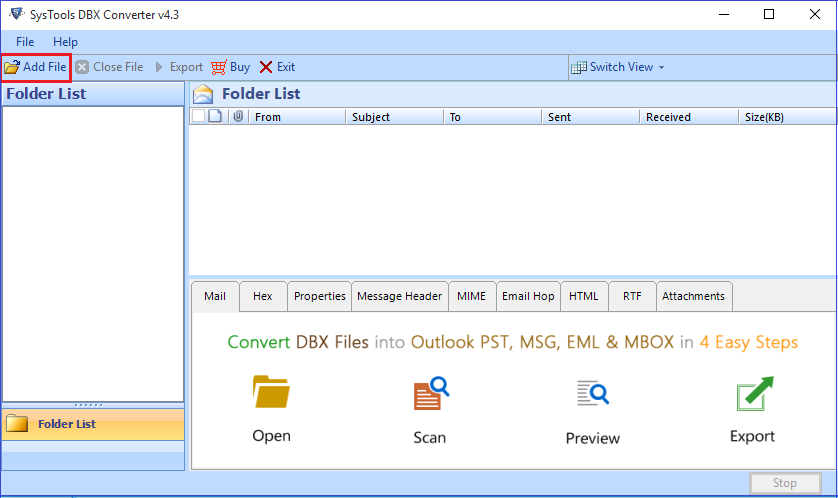Click the SysTools app logo in title bar
Viewport: 838px width, 498px height.
[x=17, y=13]
